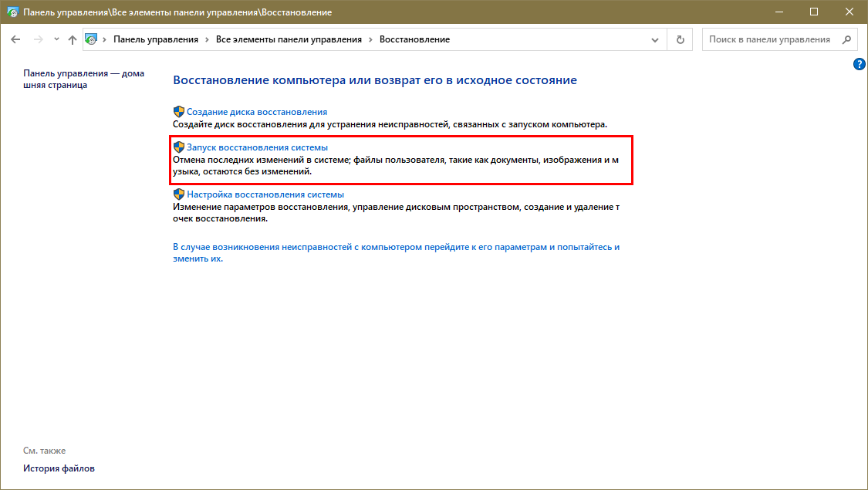Select Все элементы панели управления breadcrumb
868x490 pixels.
click(289, 39)
